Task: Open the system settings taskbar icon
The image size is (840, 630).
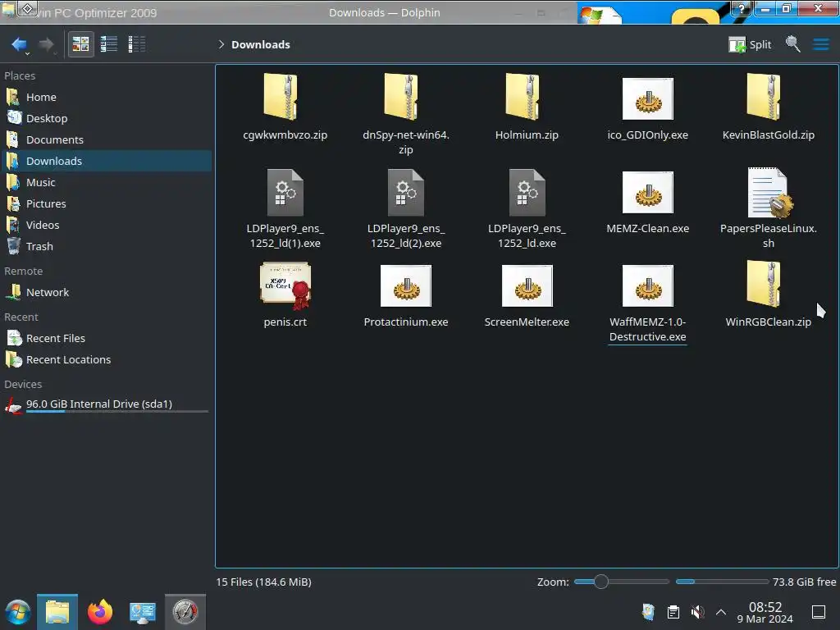Action: point(142,612)
